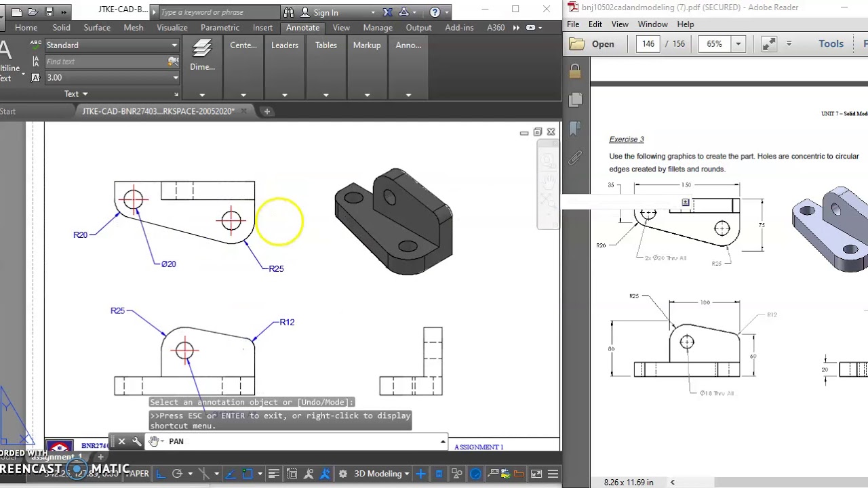This screenshot has height=488, width=868.
Task: Click the binoculars search icon
Action: [x=289, y=12]
